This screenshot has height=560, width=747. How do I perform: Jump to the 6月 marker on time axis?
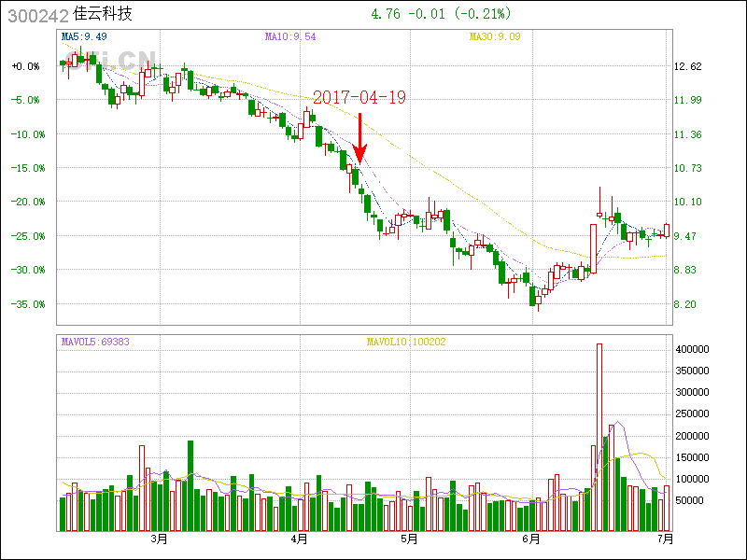pos(530,539)
